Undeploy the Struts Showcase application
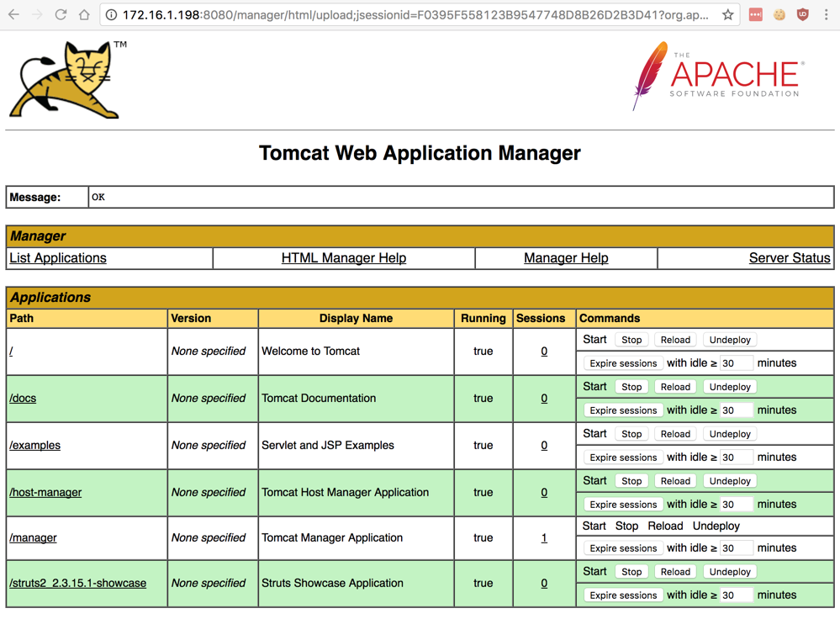 pos(729,572)
